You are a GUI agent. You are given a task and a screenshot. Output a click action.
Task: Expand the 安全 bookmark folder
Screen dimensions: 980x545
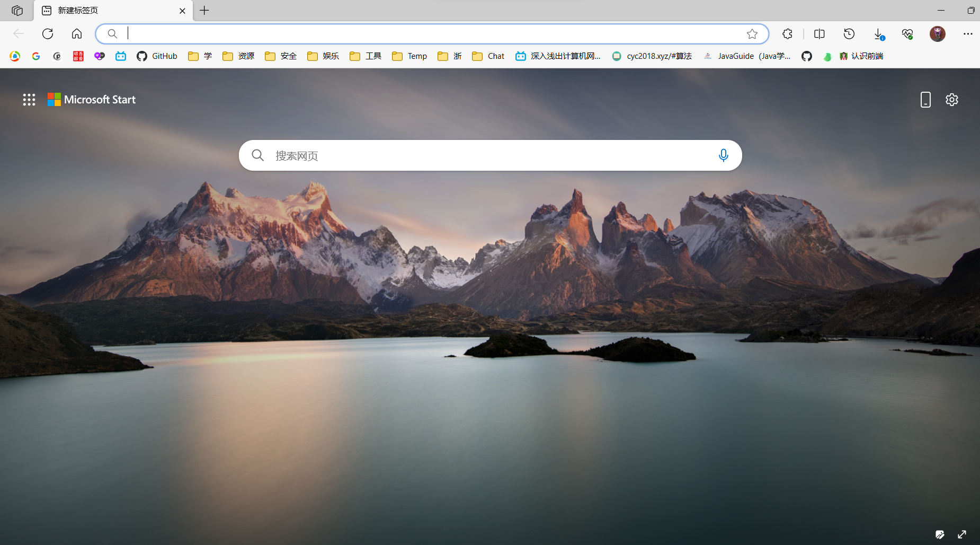281,56
